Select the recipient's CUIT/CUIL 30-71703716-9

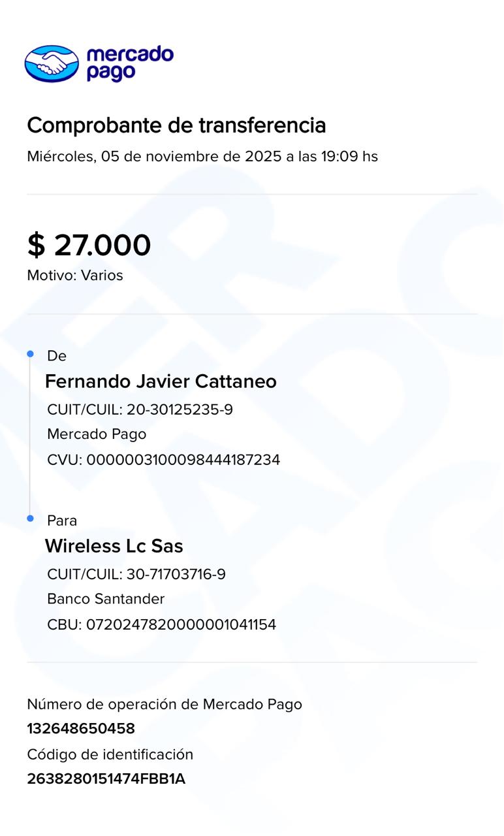[x=176, y=575]
